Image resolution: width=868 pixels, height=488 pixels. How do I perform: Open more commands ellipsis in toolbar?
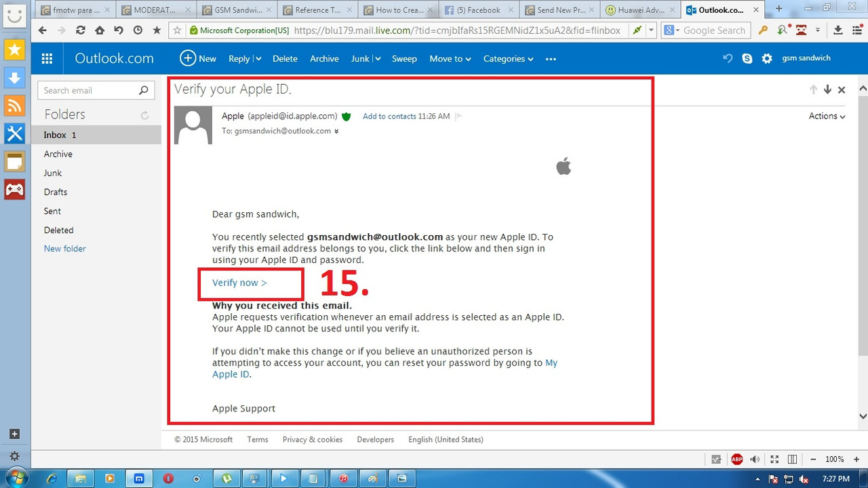click(x=551, y=59)
